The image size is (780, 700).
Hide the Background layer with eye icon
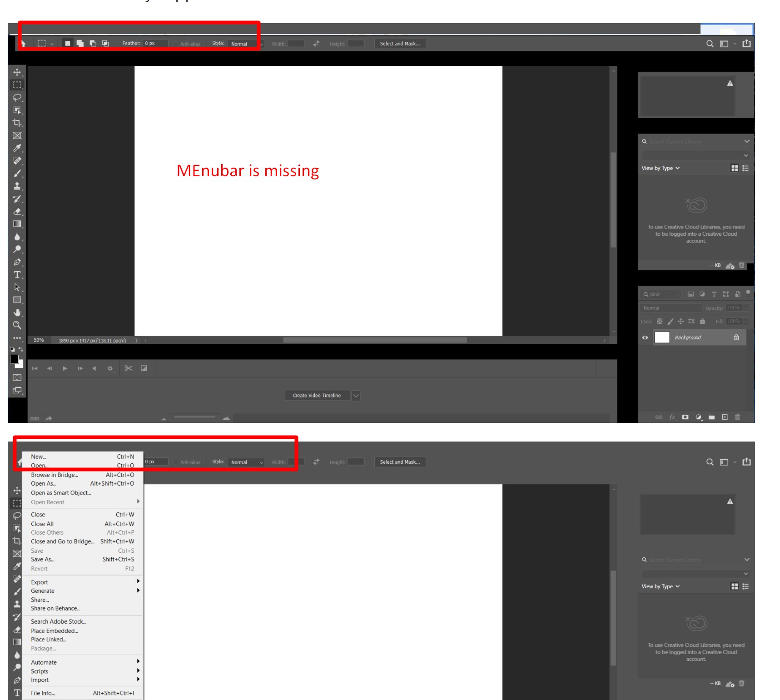point(645,338)
